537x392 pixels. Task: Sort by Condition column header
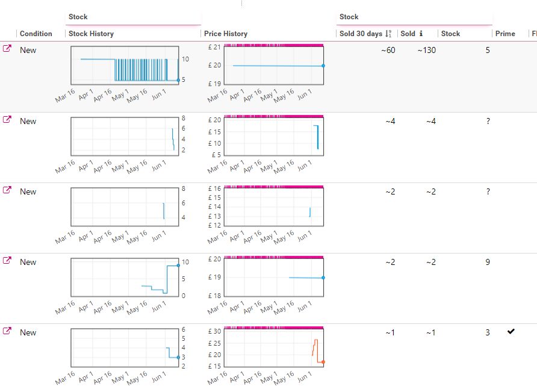click(36, 34)
